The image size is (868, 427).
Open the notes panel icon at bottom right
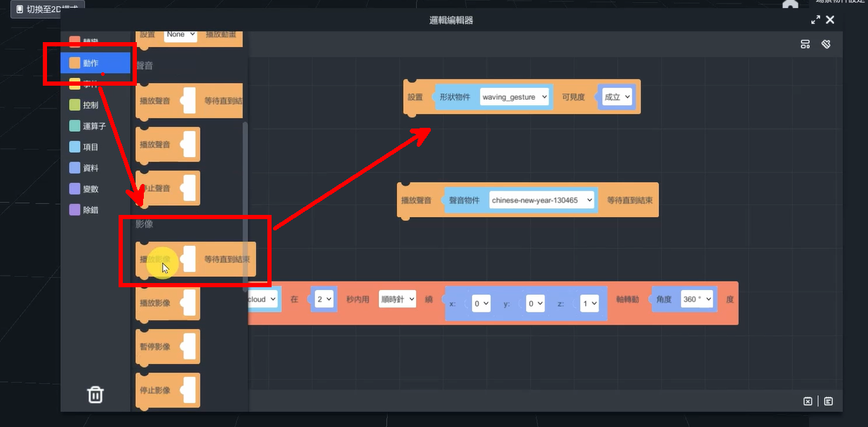(x=829, y=401)
